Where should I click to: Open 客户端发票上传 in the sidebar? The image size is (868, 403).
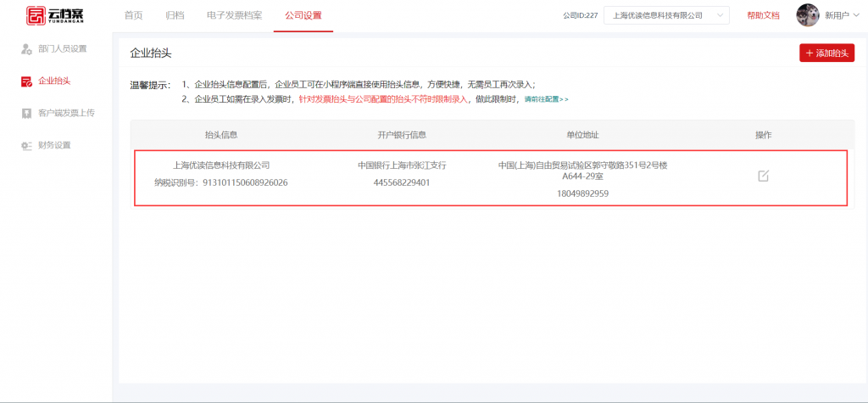(66, 113)
